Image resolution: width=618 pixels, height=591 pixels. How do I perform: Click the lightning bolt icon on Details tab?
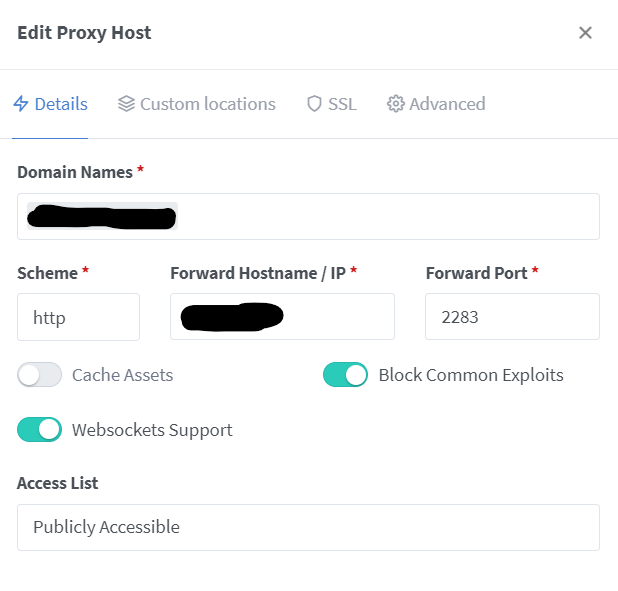[21, 104]
